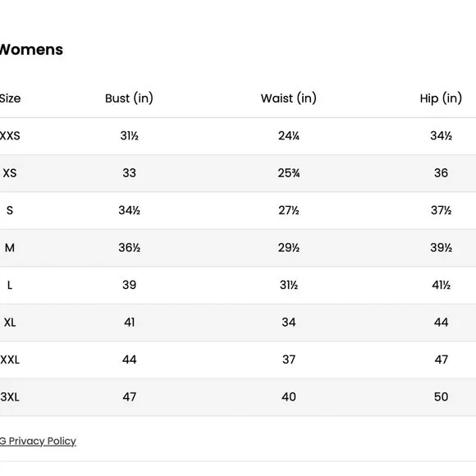Click the Size column header
The height and width of the screenshot is (476, 476).
[11, 98]
